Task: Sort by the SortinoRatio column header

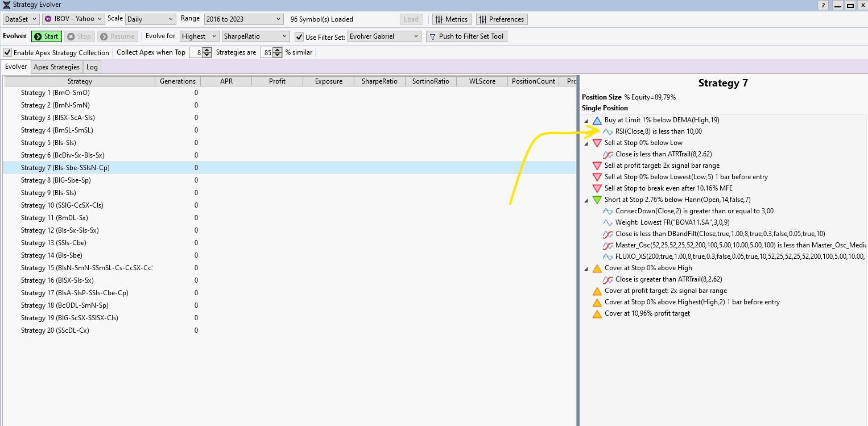Action: click(x=431, y=81)
